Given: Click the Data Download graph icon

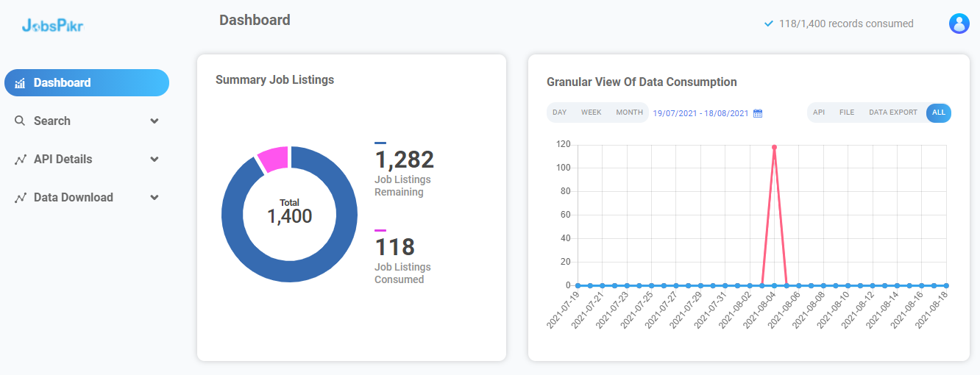Looking at the screenshot, I should click(20, 197).
